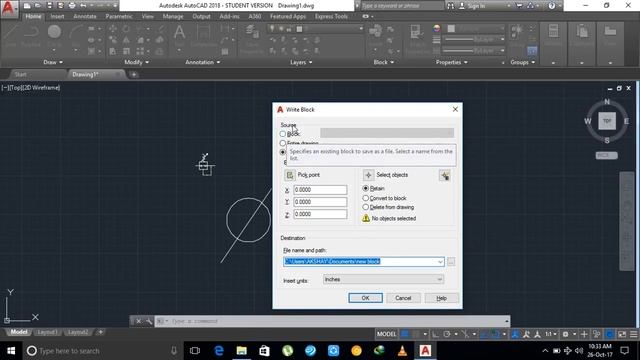Select the Entire drawing radio button
The image size is (640, 360).
(x=282, y=143)
